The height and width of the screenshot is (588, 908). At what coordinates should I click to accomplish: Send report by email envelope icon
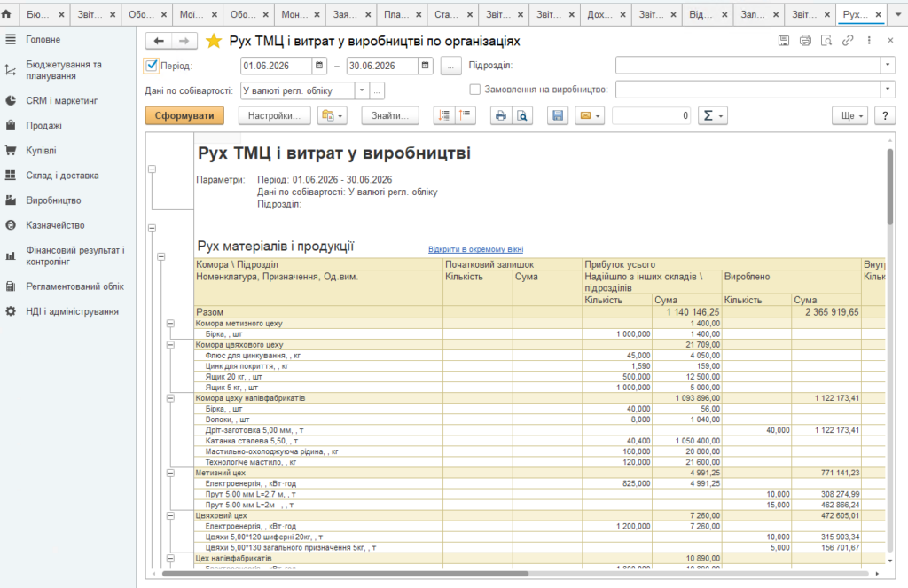click(590, 115)
